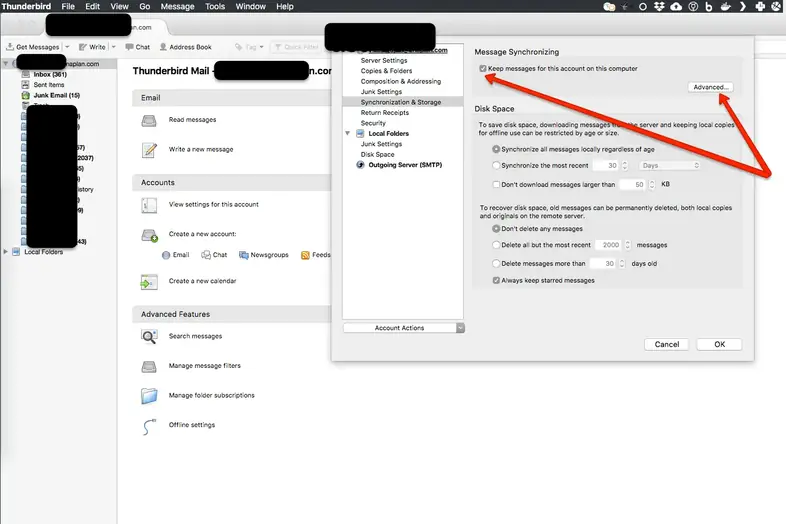Viewport: 786px width, 524px height.
Task: Click Cancel in account settings dialog
Action: [x=667, y=344]
